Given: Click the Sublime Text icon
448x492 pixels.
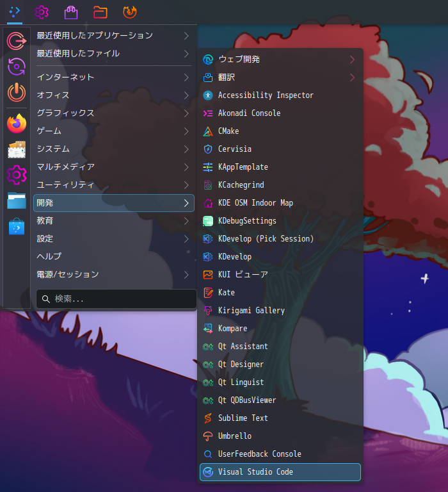Looking at the screenshot, I should tap(208, 418).
